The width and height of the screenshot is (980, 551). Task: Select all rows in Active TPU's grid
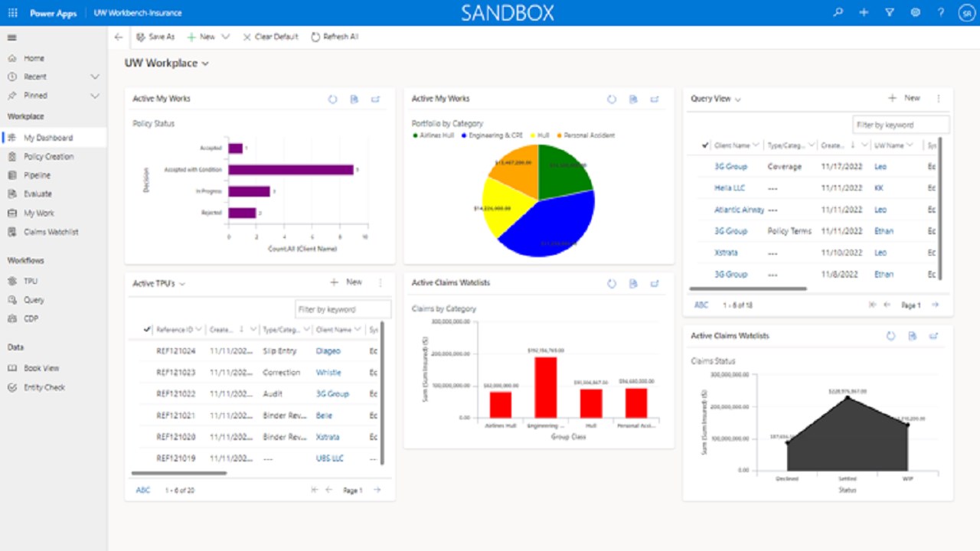tap(147, 329)
